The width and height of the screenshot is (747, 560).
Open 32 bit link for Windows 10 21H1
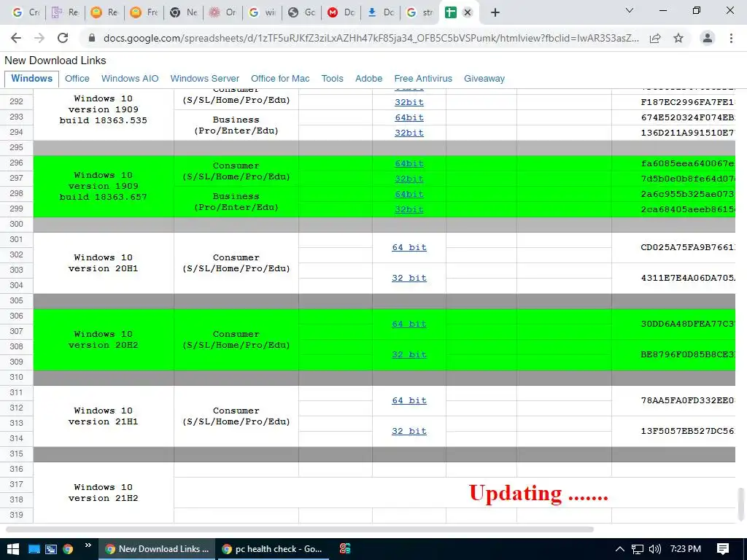pos(409,432)
